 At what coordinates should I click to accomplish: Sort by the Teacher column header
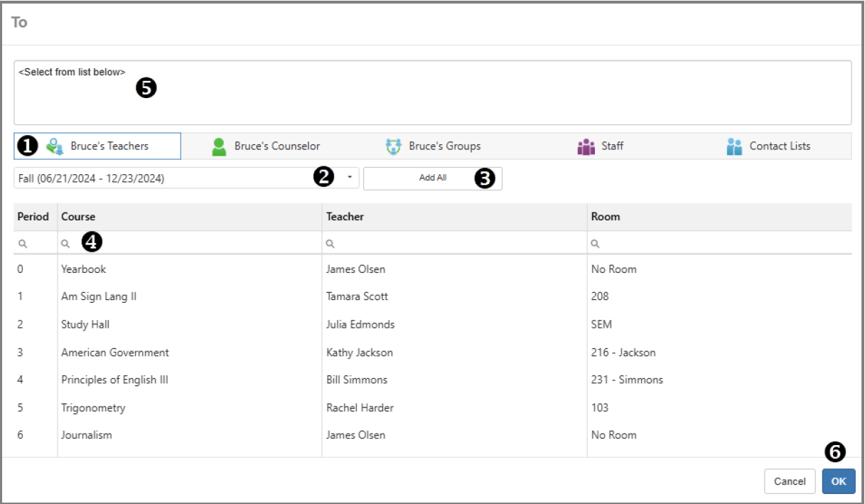coord(345,217)
